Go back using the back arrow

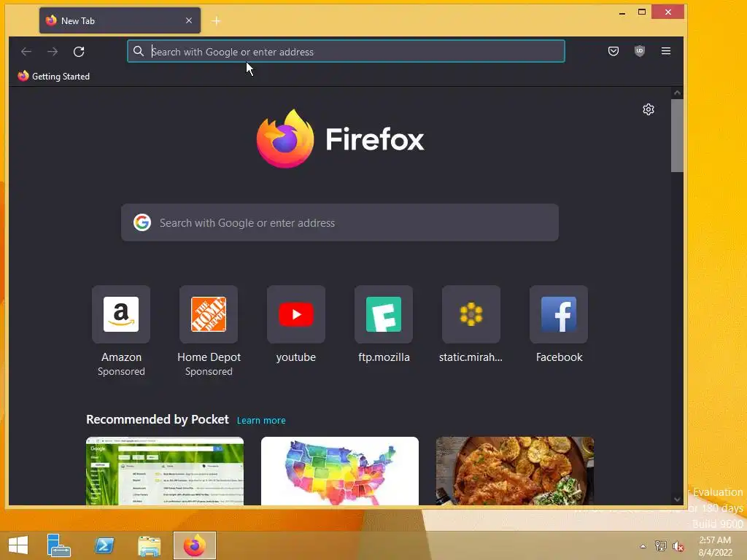click(x=26, y=52)
